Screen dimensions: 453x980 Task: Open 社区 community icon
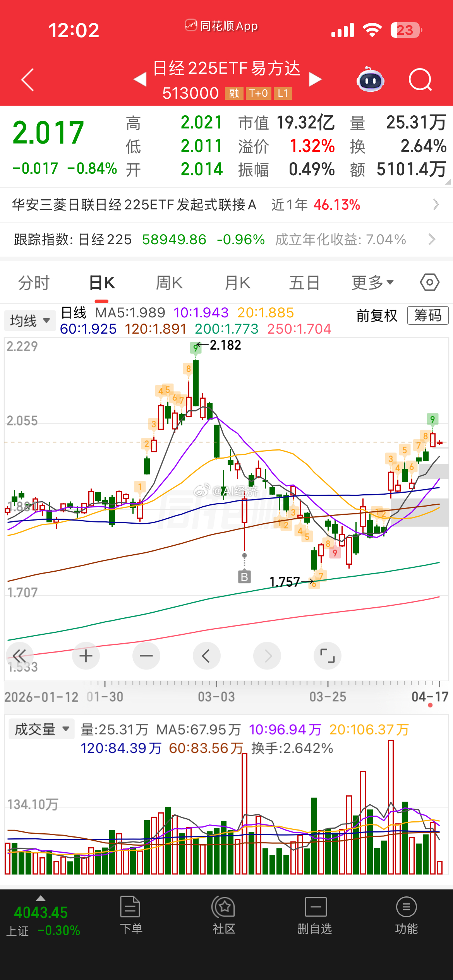pyautogui.click(x=223, y=915)
